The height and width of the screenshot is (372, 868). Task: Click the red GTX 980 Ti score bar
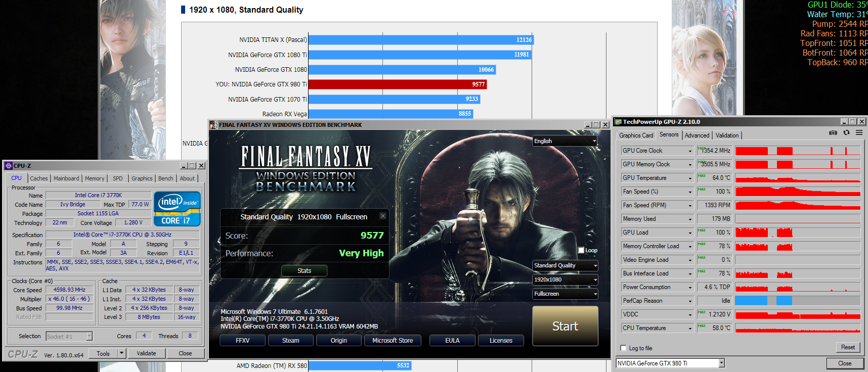pyautogui.click(x=398, y=84)
